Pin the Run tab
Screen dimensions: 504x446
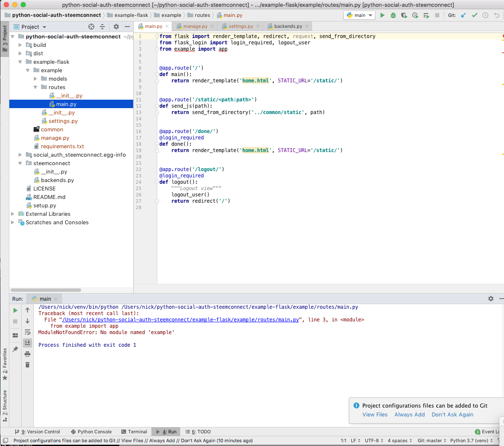(x=15, y=349)
